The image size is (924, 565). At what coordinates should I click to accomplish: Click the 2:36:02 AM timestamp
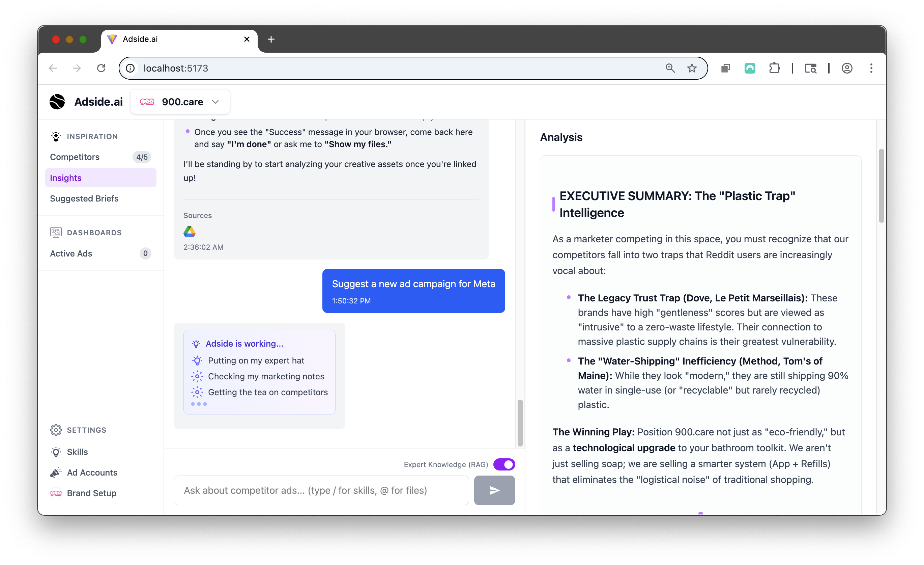[x=203, y=247]
